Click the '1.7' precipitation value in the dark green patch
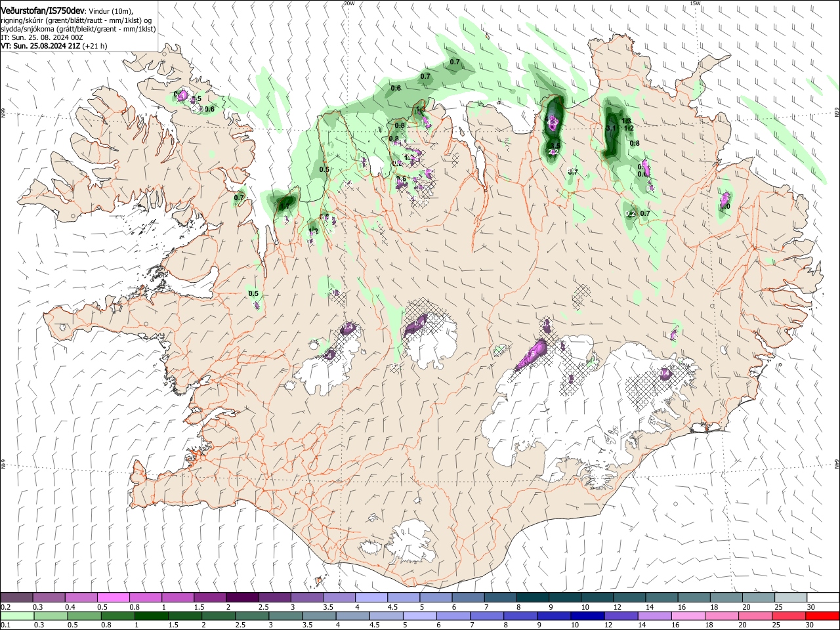The width and height of the screenshot is (840, 630). tap(284, 207)
